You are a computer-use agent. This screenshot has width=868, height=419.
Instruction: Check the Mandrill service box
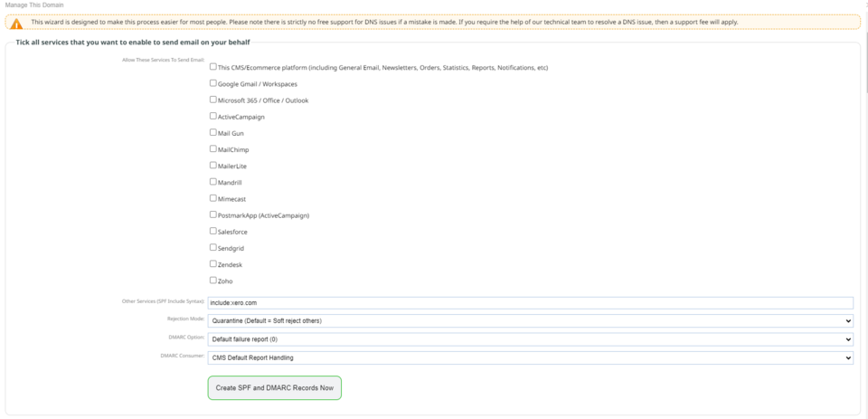[213, 182]
